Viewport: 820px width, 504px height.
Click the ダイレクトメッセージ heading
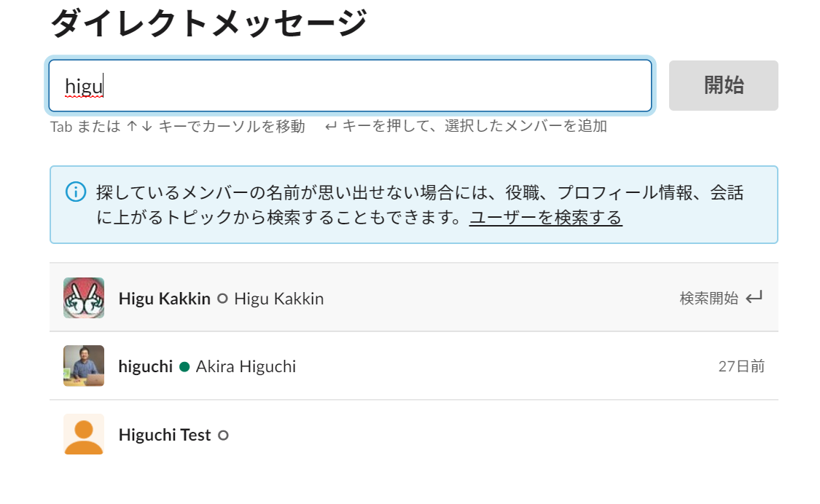(208, 23)
